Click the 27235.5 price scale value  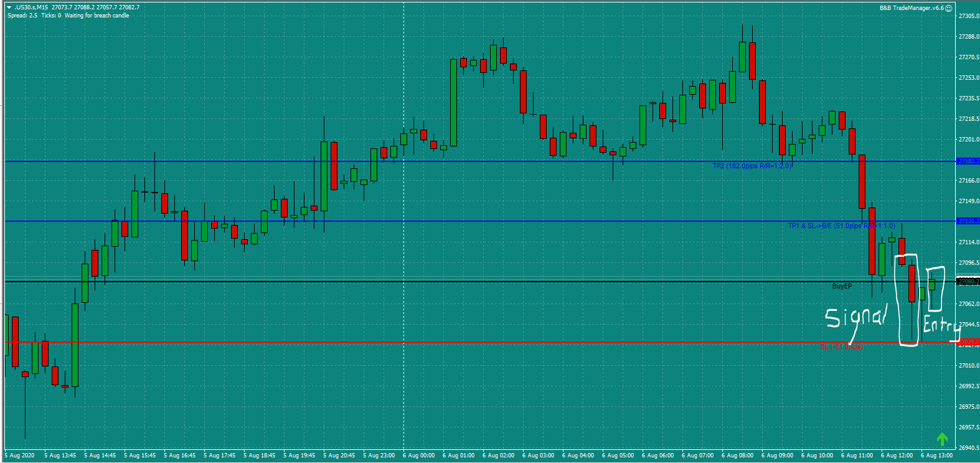(x=969, y=98)
